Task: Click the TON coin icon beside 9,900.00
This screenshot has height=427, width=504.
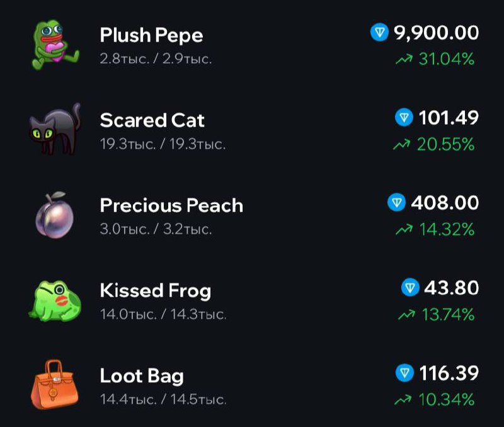Action: point(379,32)
